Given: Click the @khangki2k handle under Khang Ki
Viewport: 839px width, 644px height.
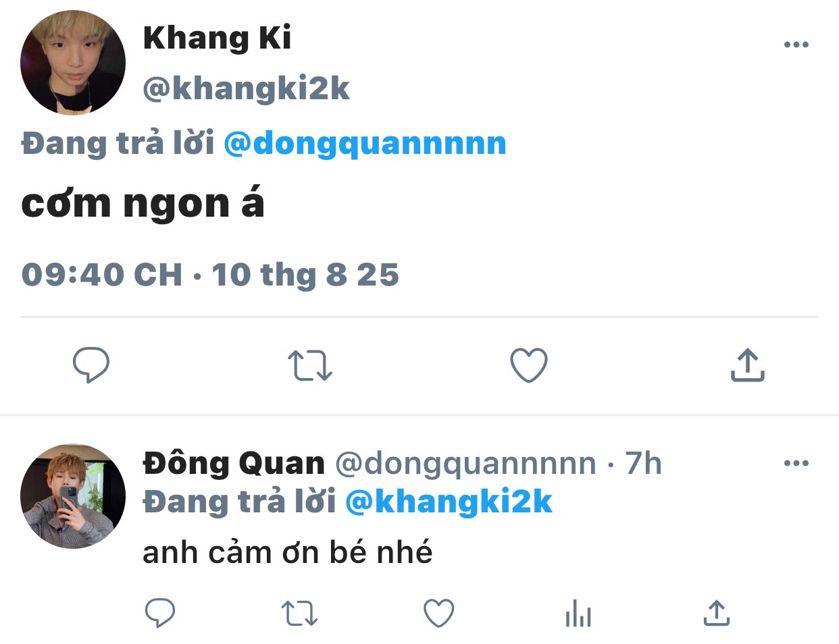Looking at the screenshot, I should [x=246, y=88].
